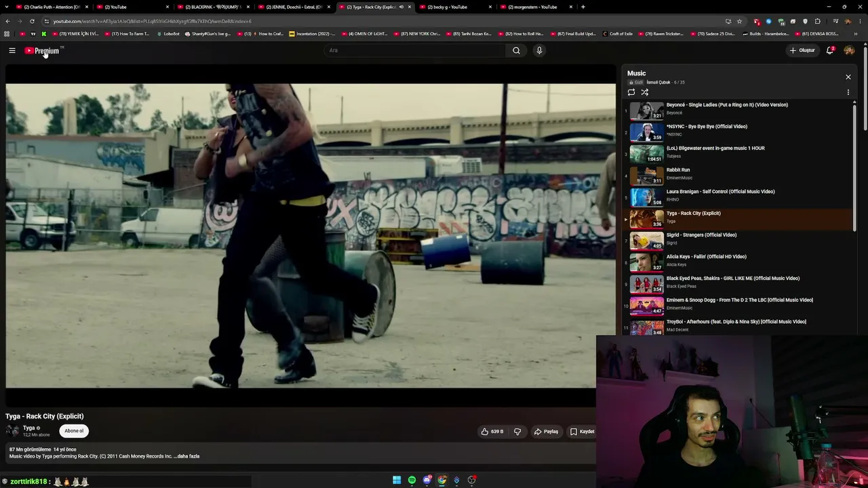The width and height of the screenshot is (868, 488).
Task: Open the account avatar menu
Action: pos(849,50)
